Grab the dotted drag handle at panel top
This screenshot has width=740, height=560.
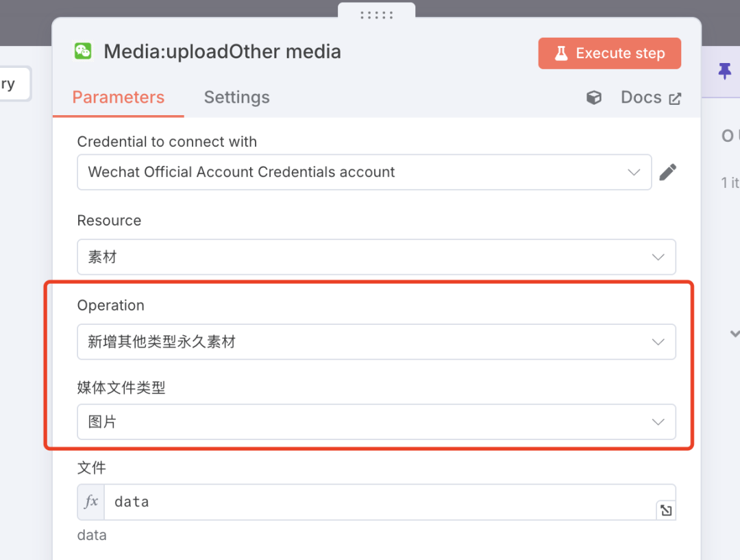coord(376,14)
